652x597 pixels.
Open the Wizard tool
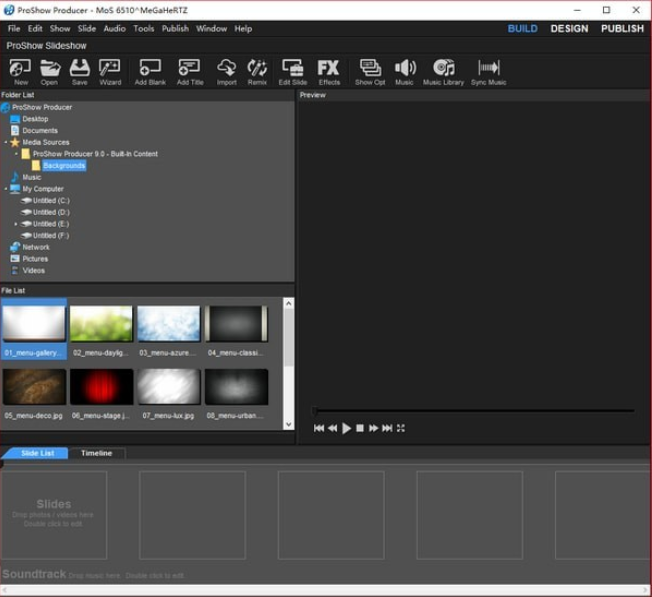110,70
